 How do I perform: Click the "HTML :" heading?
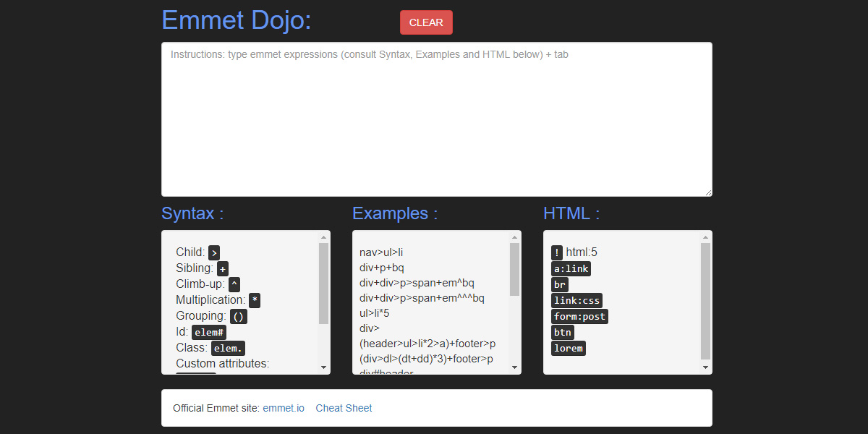[x=571, y=213]
